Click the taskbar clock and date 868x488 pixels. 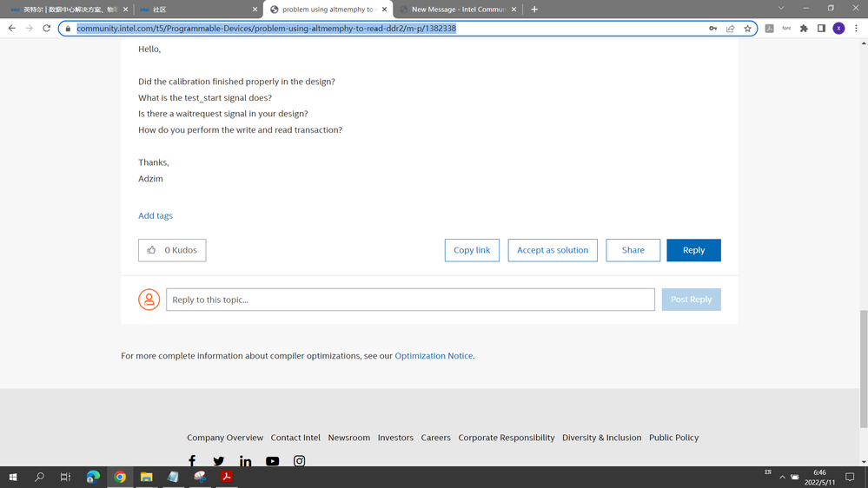pos(819,477)
